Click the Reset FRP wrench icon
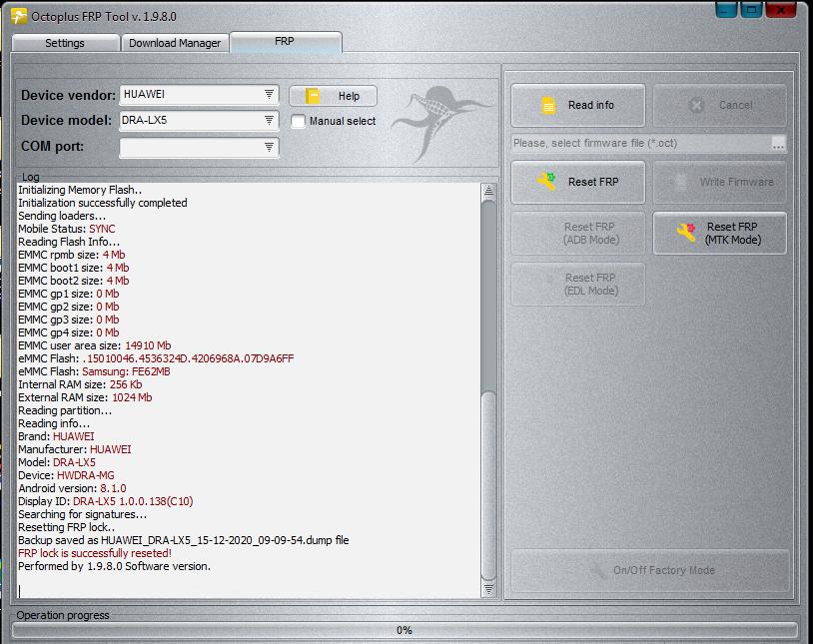This screenshot has width=813, height=644. (x=546, y=182)
